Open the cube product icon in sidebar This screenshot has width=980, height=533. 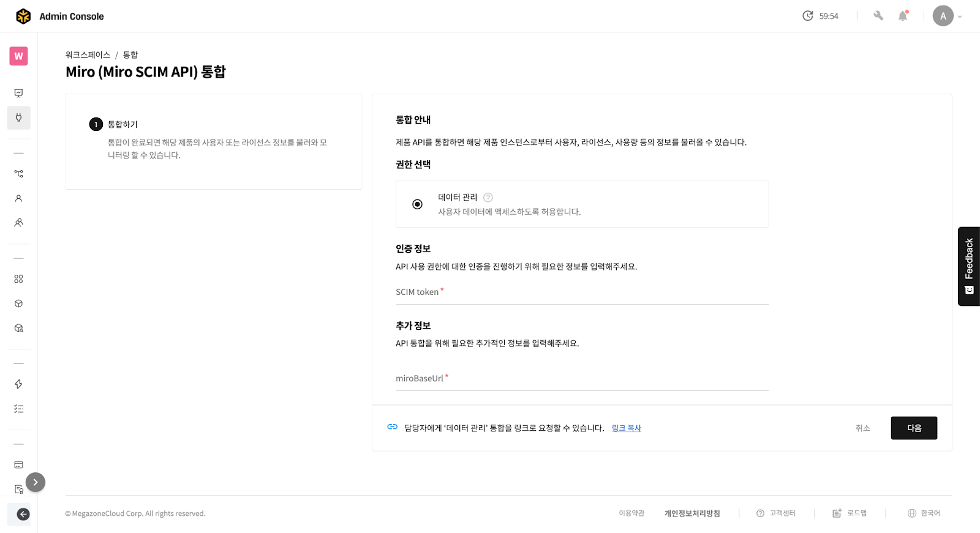tap(19, 304)
